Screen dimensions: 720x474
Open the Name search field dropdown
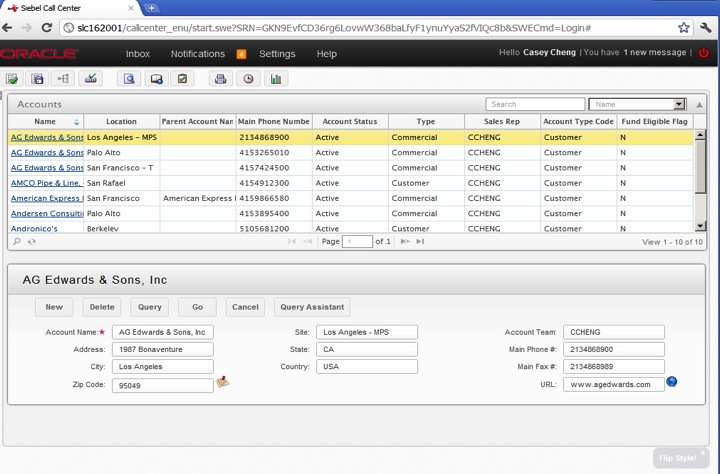point(679,104)
